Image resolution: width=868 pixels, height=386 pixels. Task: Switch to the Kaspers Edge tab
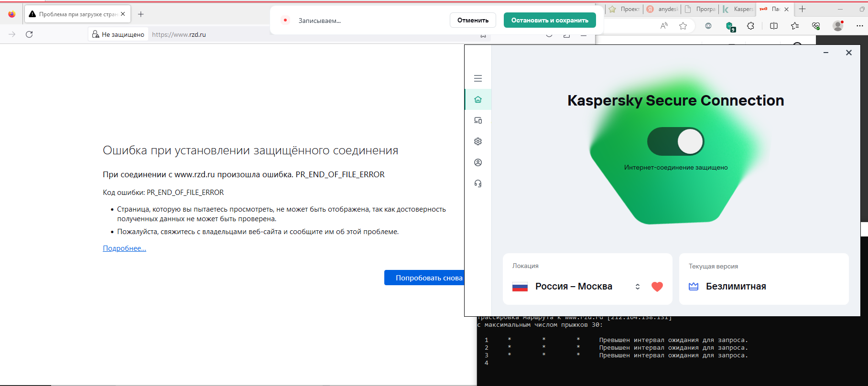[x=738, y=9]
